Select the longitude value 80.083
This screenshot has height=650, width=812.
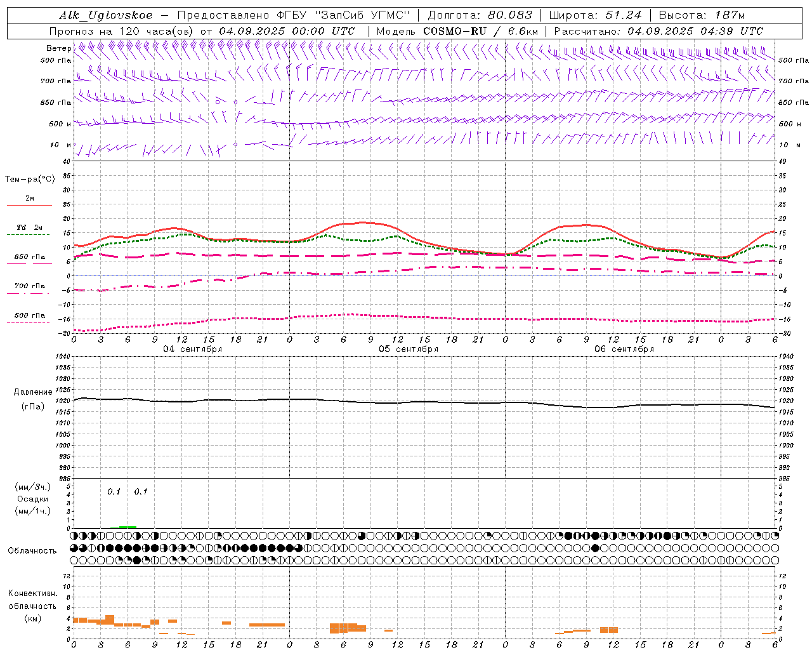coord(511,15)
